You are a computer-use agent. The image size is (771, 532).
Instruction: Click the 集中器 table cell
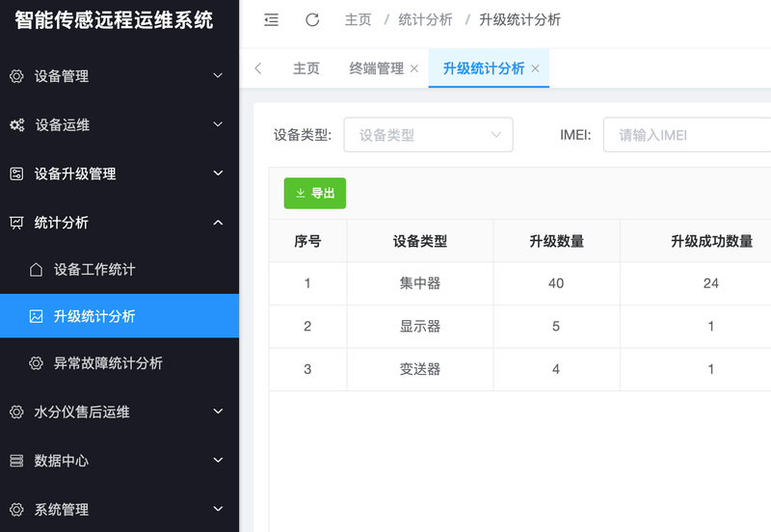(x=420, y=283)
